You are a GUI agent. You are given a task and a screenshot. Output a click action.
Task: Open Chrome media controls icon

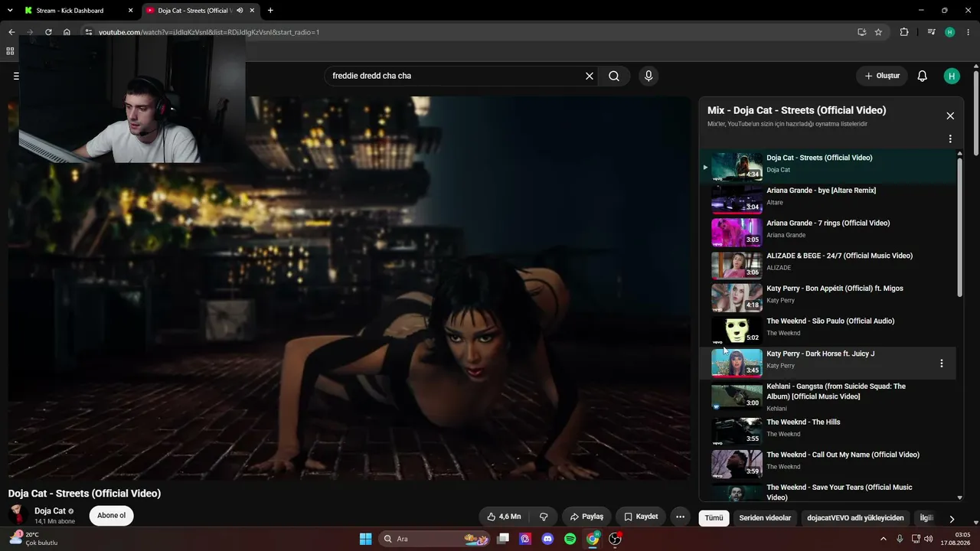coord(931,32)
